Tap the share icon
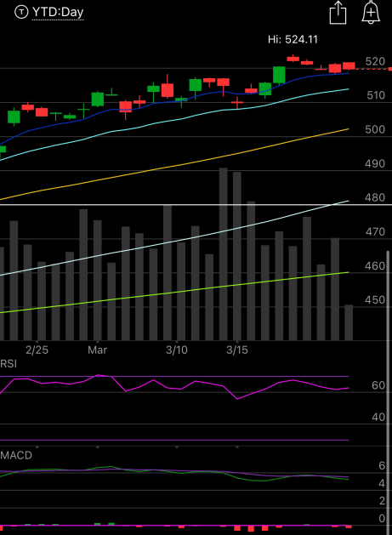The image size is (392, 535). tap(338, 13)
